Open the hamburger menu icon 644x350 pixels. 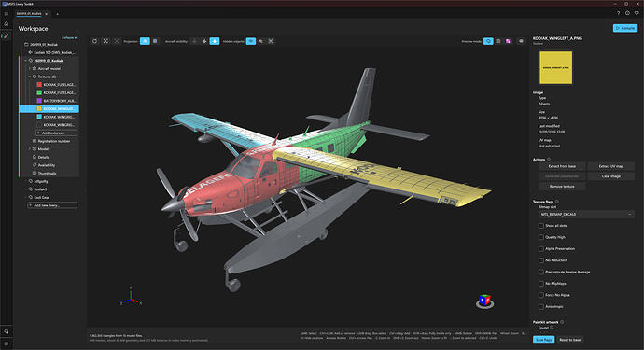(x=7, y=14)
